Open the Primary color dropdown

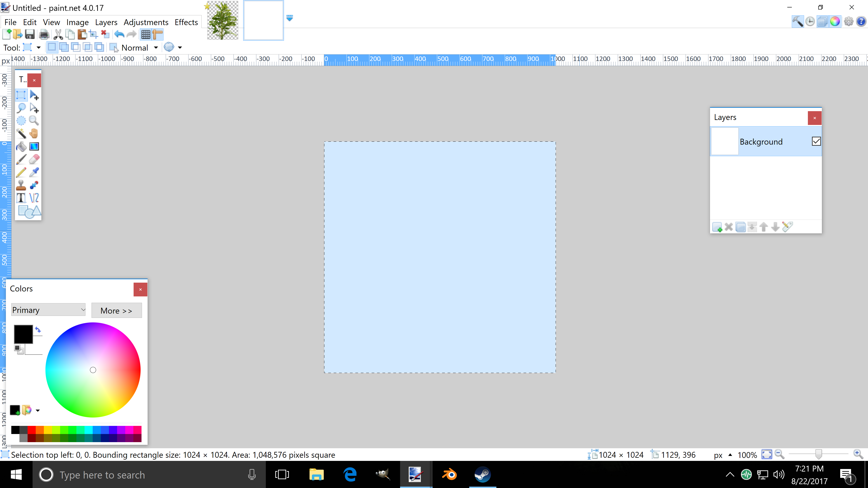(x=49, y=310)
